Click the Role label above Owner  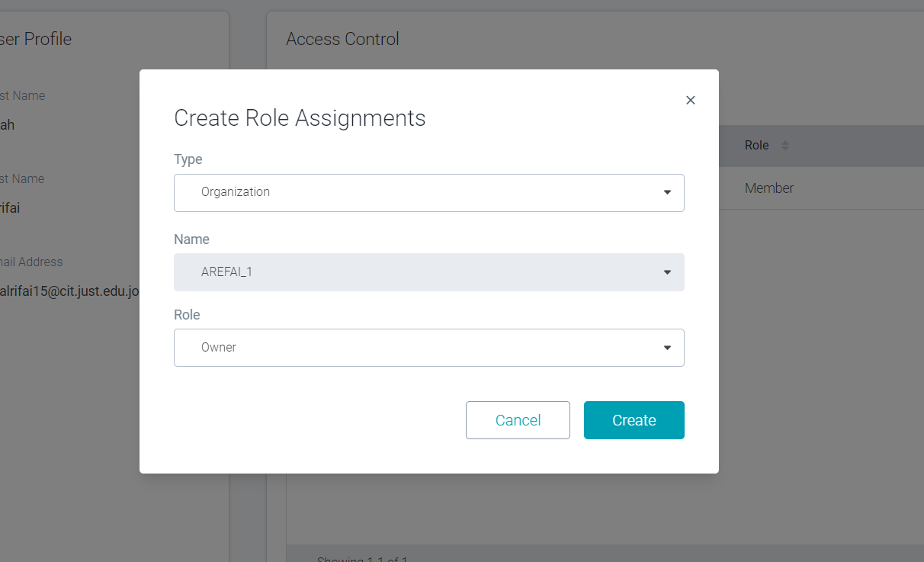[187, 315]
